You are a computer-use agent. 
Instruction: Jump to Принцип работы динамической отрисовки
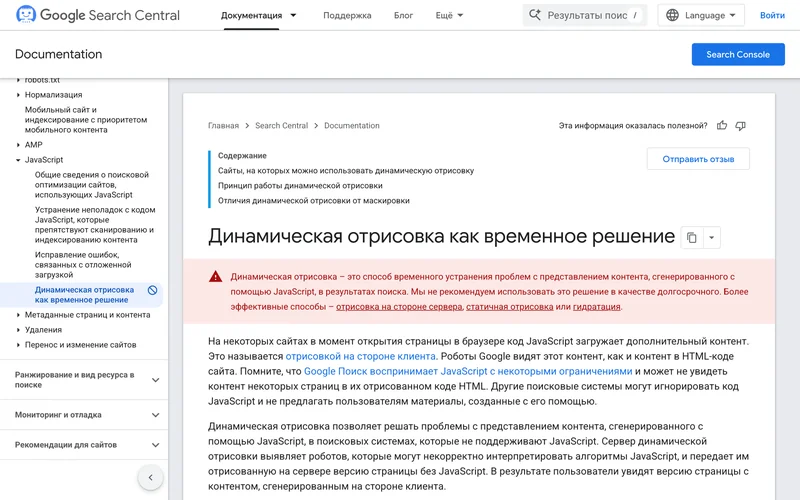point(300,186)
